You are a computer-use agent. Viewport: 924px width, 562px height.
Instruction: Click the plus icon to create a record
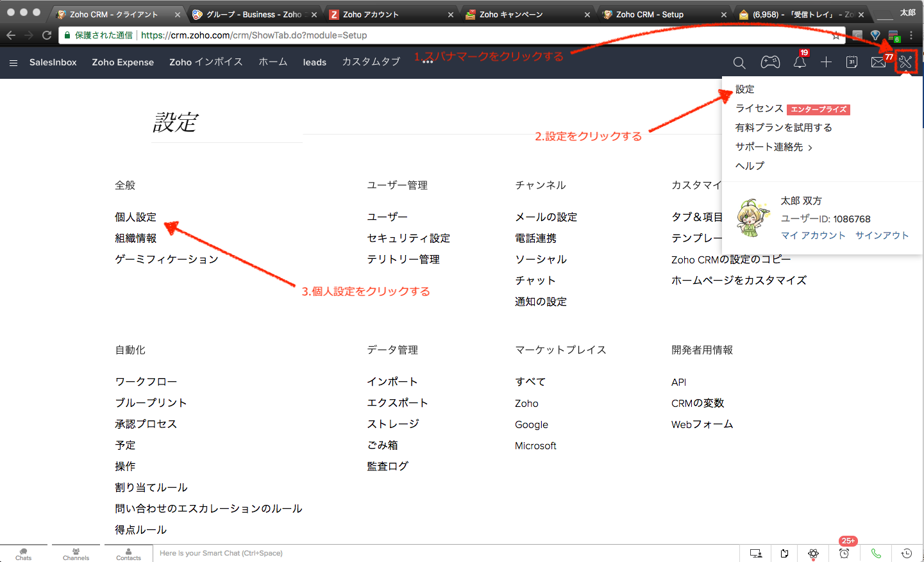click(x=826, y=62)
